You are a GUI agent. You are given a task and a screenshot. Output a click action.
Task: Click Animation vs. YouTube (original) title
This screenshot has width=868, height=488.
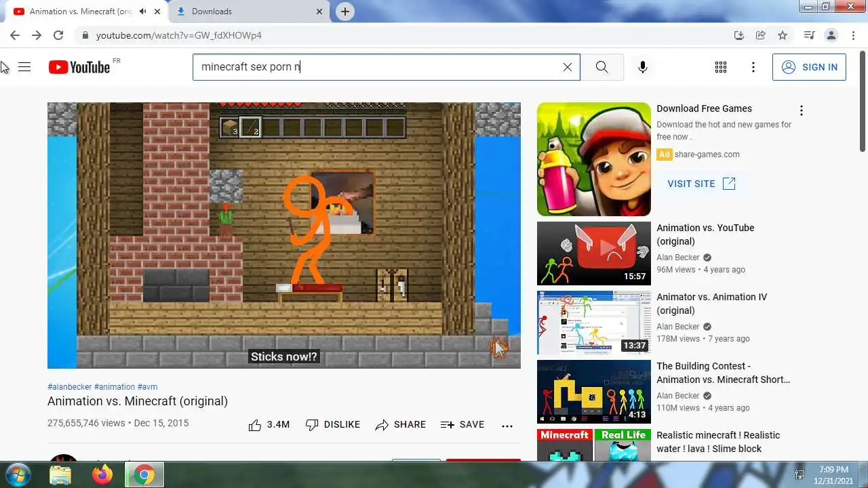pos(705,235)
